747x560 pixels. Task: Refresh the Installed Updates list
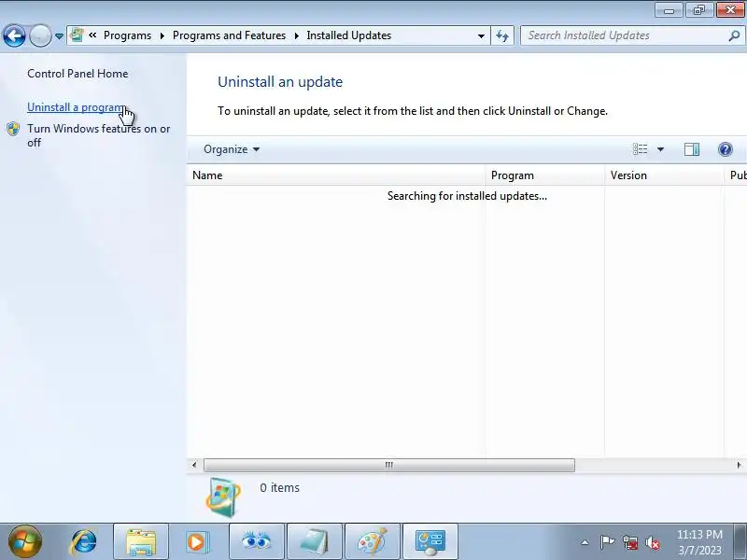tap(502, 35)
